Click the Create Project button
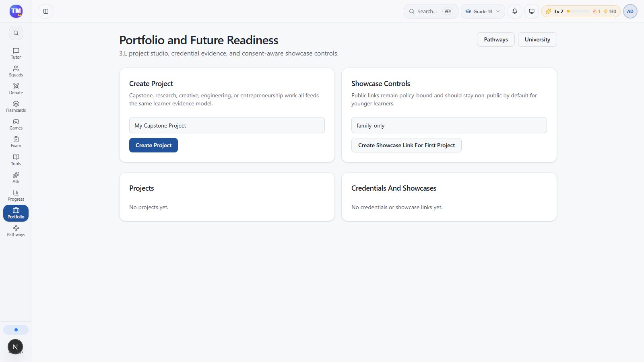This screenshot has height=362, width=644. (x=153, y=145)
